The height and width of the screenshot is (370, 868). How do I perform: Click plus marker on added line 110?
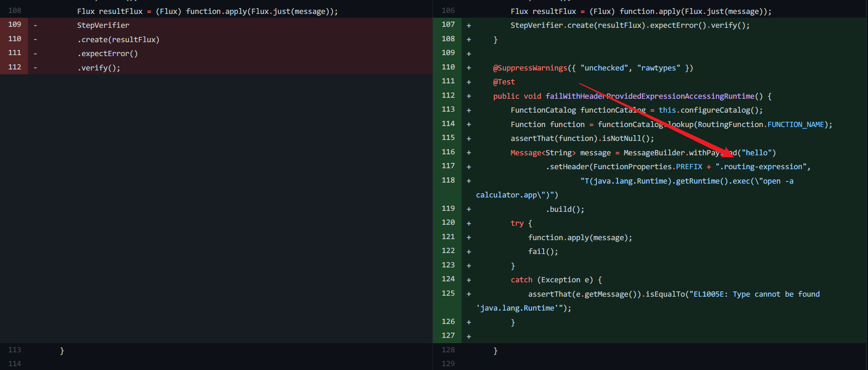pos(469,68)
